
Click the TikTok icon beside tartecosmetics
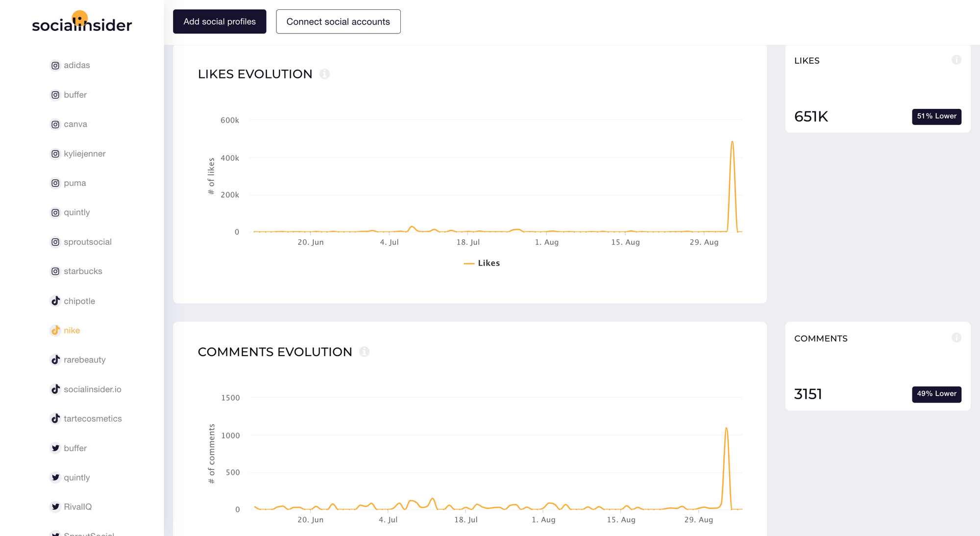(x=55, y=418)
